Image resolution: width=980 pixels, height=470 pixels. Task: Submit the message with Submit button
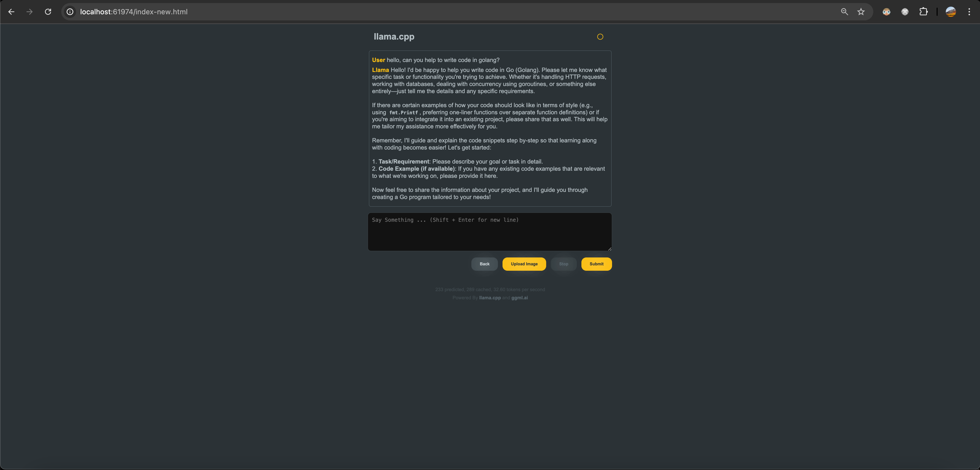click(596, 264)
